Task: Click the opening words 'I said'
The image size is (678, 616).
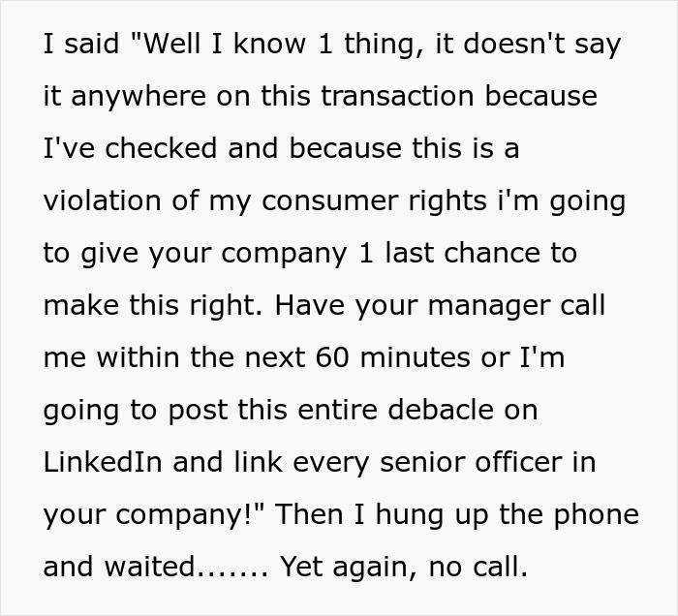Action: [81, 44]
